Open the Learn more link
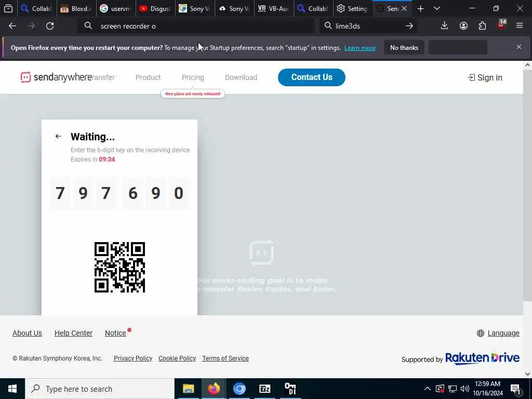The height and width of the screenshot is (399, 532). click(x=360, y=48)
